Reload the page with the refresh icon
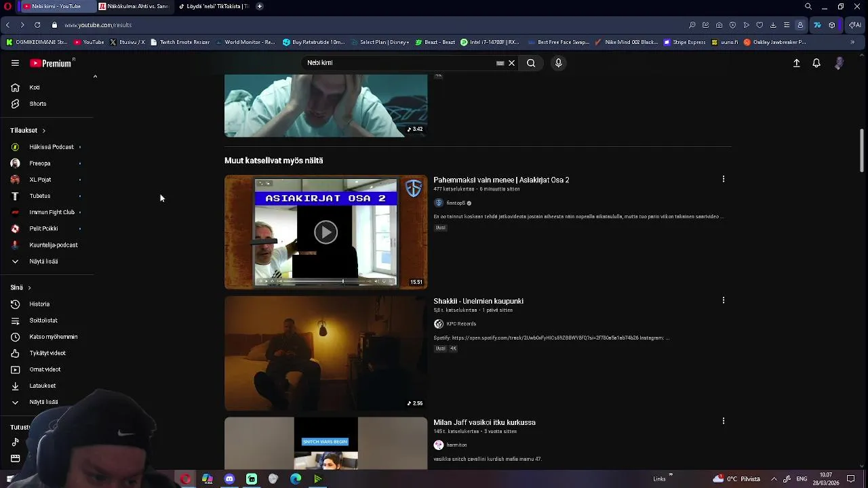Image resolution: width=868 pixels, height=488 pixels. tap(37, 25)
